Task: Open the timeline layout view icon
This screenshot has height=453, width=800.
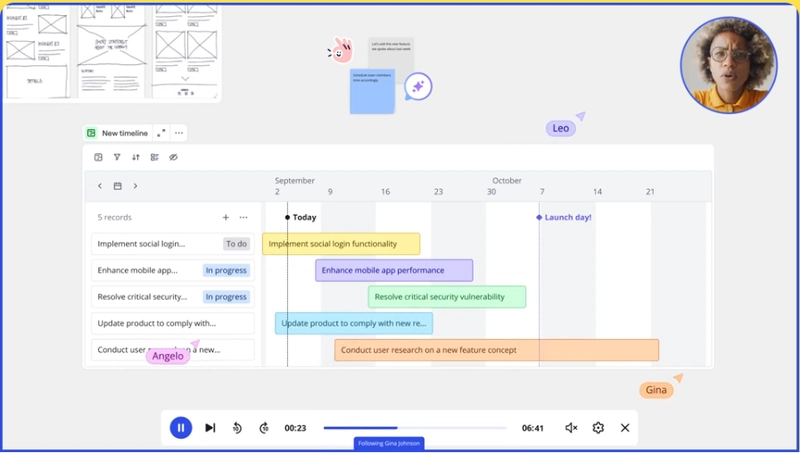Action: click(98, 157)
